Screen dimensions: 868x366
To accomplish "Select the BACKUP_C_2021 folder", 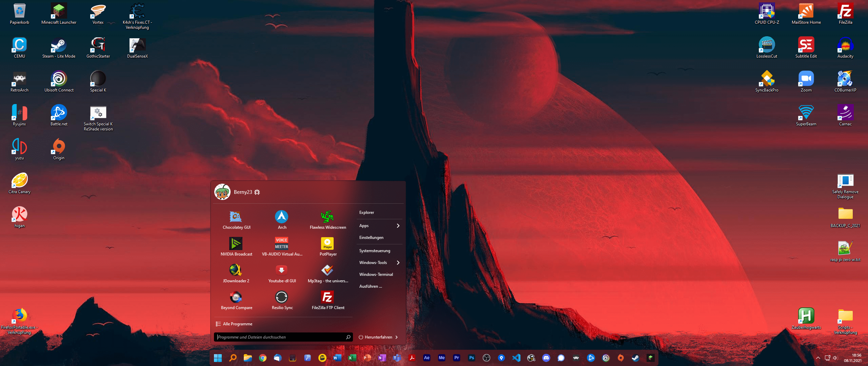I will tap(845, 217).
